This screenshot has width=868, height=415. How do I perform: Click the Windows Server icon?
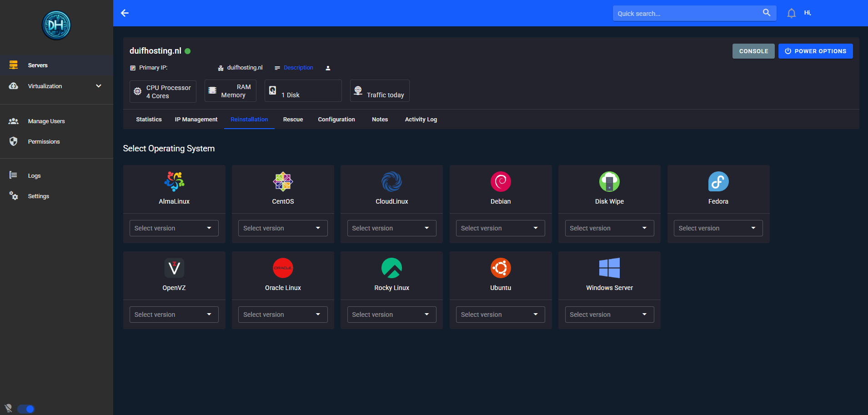[609, 268]
